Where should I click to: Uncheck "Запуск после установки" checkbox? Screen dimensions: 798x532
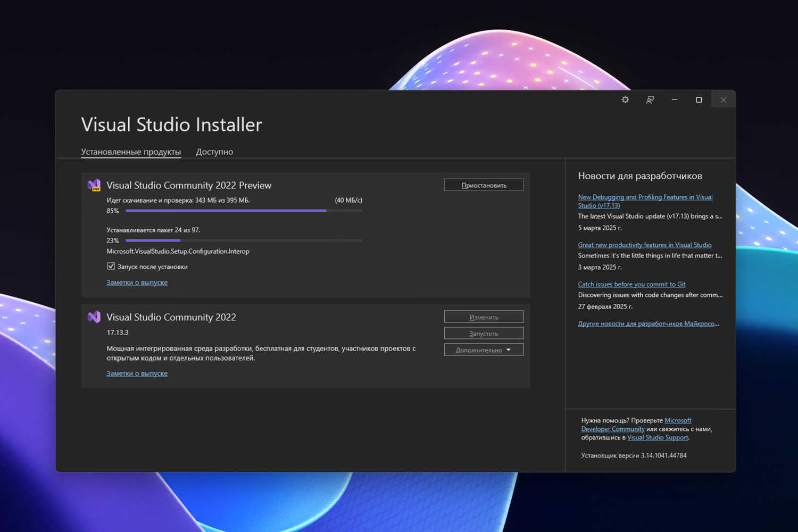click(x=111, y=267)
